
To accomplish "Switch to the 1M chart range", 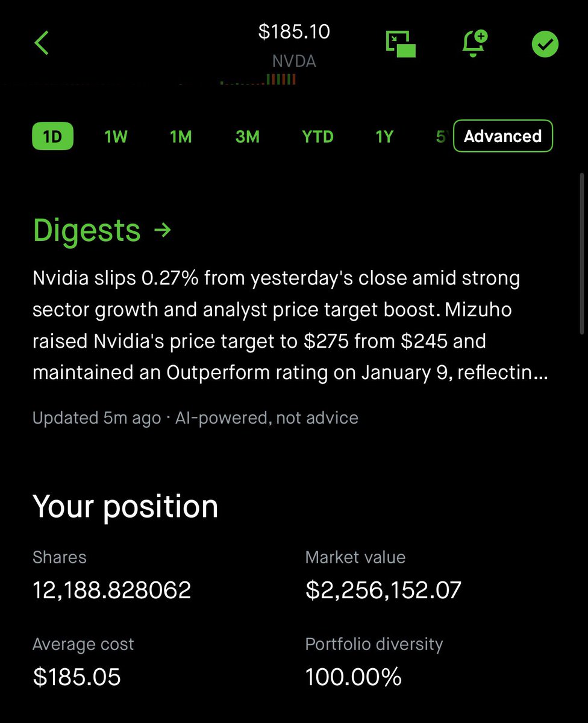I will [x=181, y=137].
